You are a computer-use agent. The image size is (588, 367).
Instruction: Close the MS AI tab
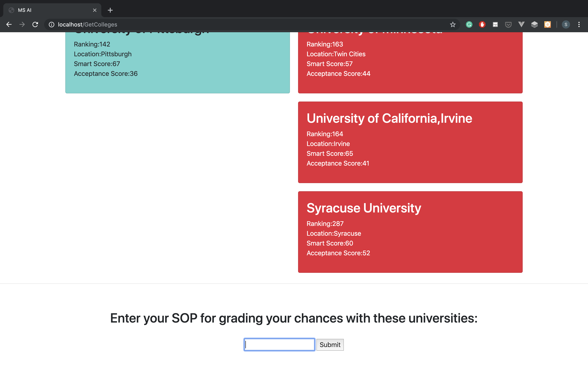tap(95, 10)
